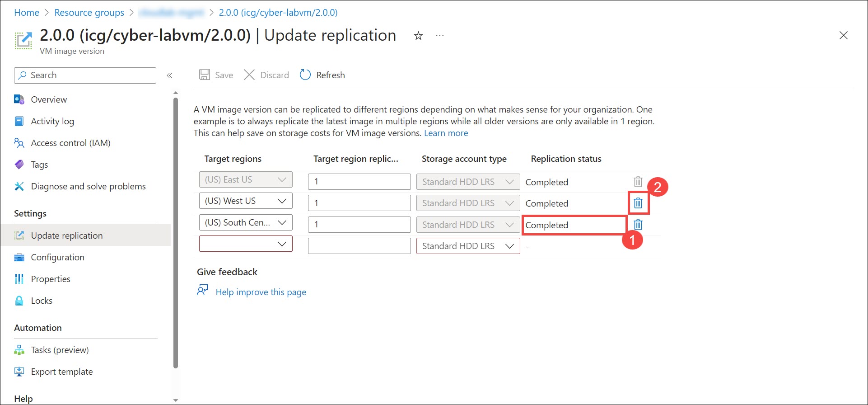Screen dimensions: 868x405
Task: Click the sidebar scroll down arrow
Action: point(176,400)
